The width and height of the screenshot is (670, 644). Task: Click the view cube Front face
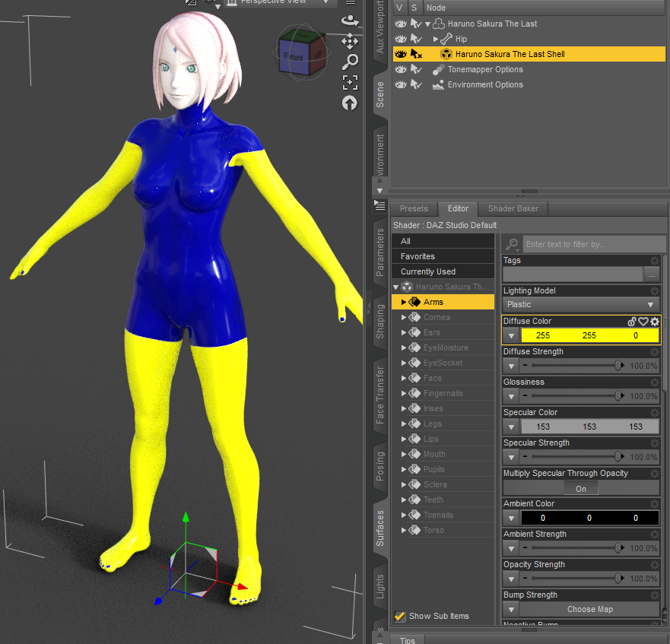[x=294, y=58]
